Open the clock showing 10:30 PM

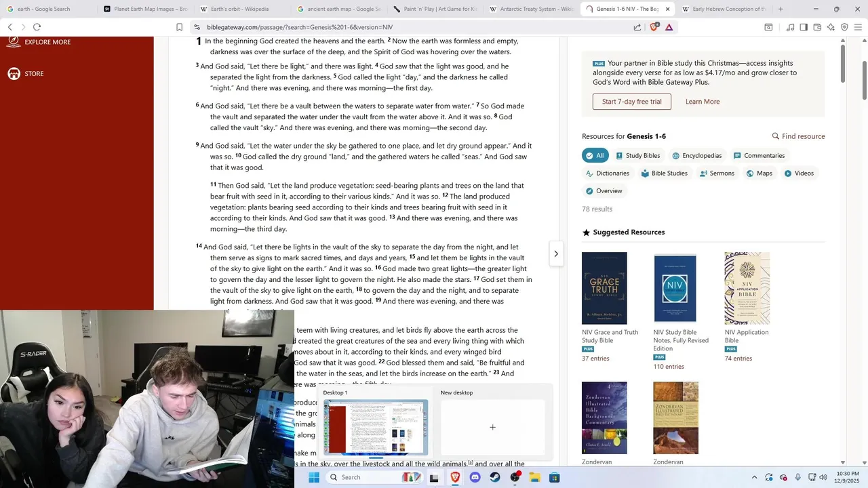pos(848,477)
